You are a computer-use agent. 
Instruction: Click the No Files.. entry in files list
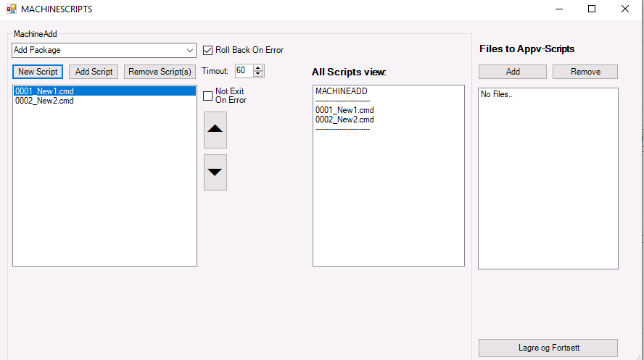click(x=496, y=95)
